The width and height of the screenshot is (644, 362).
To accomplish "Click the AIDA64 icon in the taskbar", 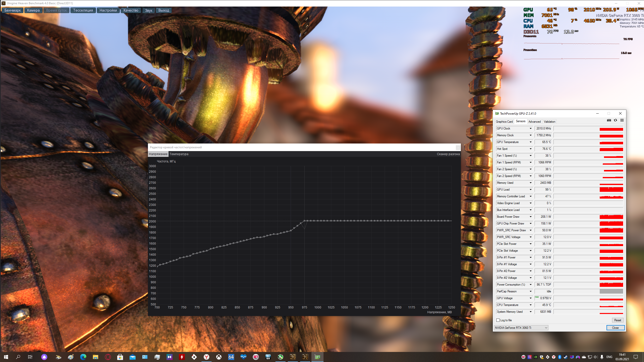I will pyautogui.click(x=231, y=357).
